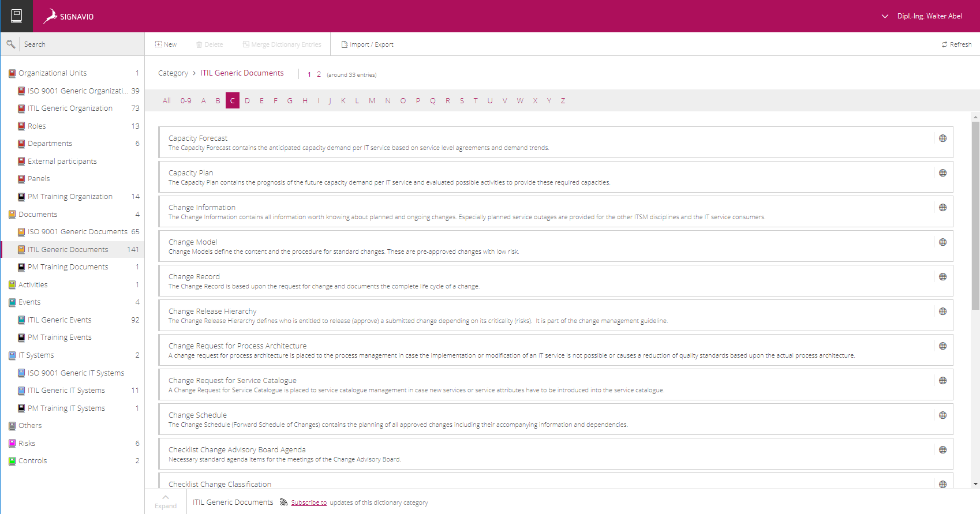Click globe icon for Capacity Plan
Screen dimensions: 980x514
(x=942, y=173)
